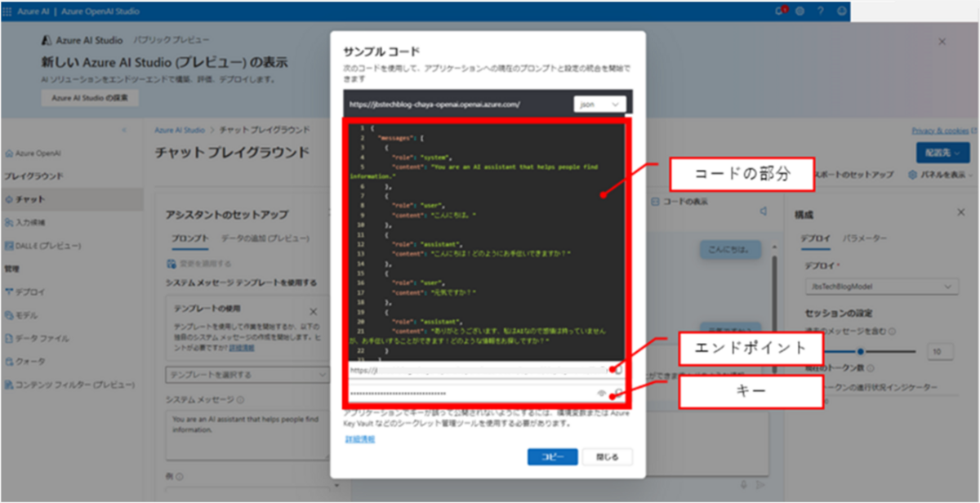Click the 変更を適用する save icon
This screenshot has width=980, height=503.
coord(171,263)
